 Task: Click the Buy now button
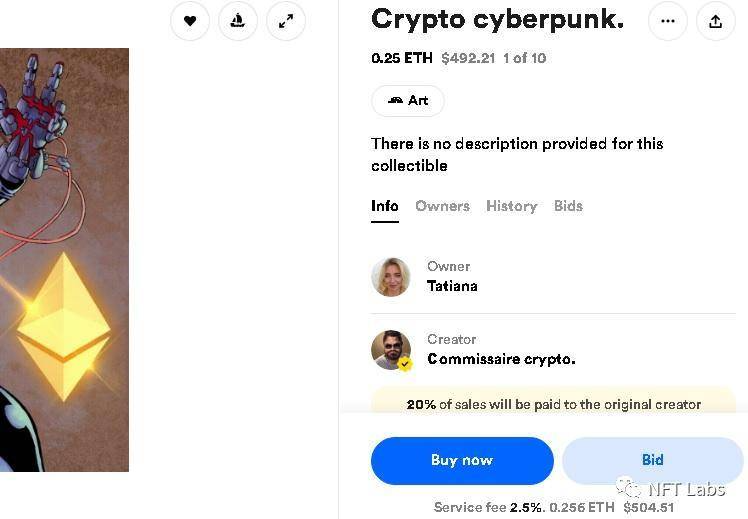point(462,460)
